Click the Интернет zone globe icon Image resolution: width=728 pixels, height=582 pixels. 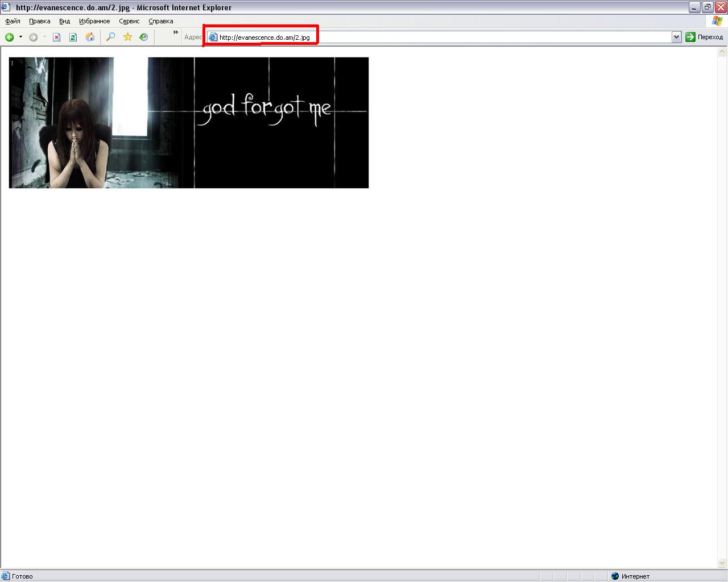(615, 576)
